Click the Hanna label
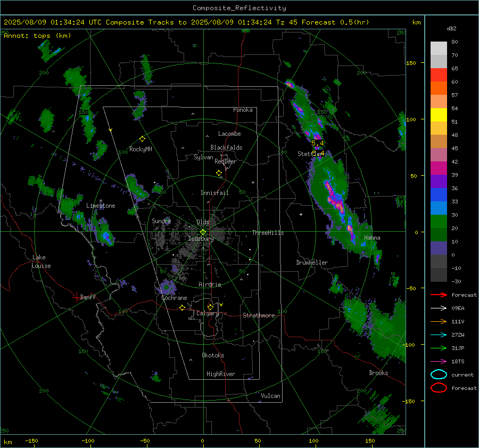The height and width of the screenshot is (448, 479). [x=372, y=238]
